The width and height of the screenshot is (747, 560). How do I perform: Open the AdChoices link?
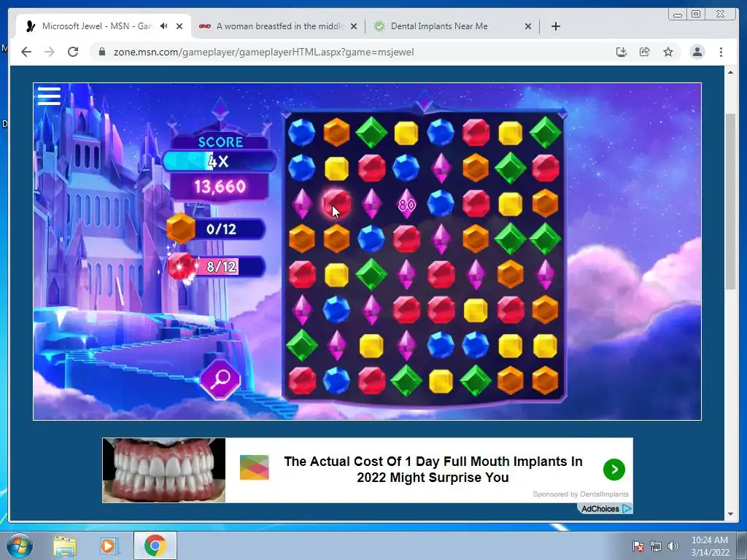coord(606,508)
